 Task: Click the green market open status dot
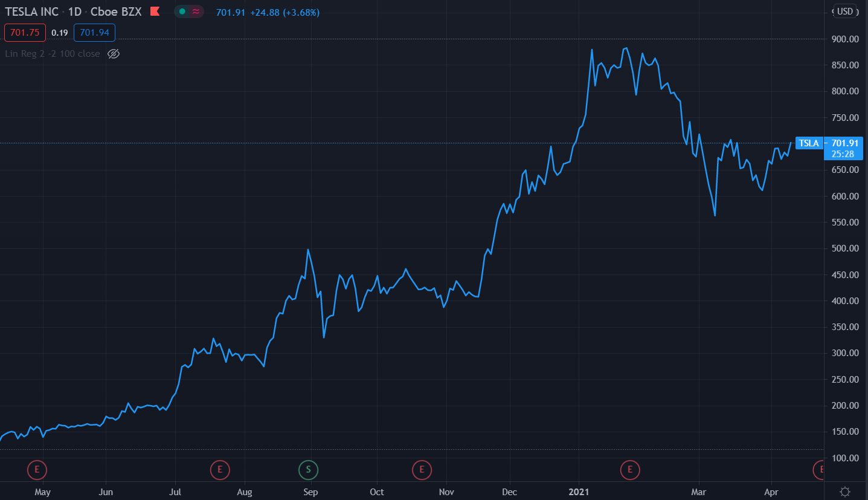point(182,11)
